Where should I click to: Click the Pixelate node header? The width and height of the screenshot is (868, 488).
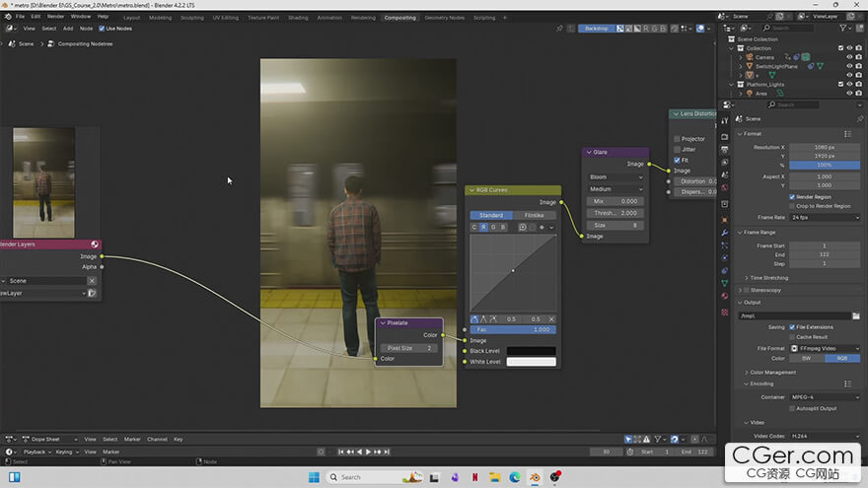pos(409,322)
